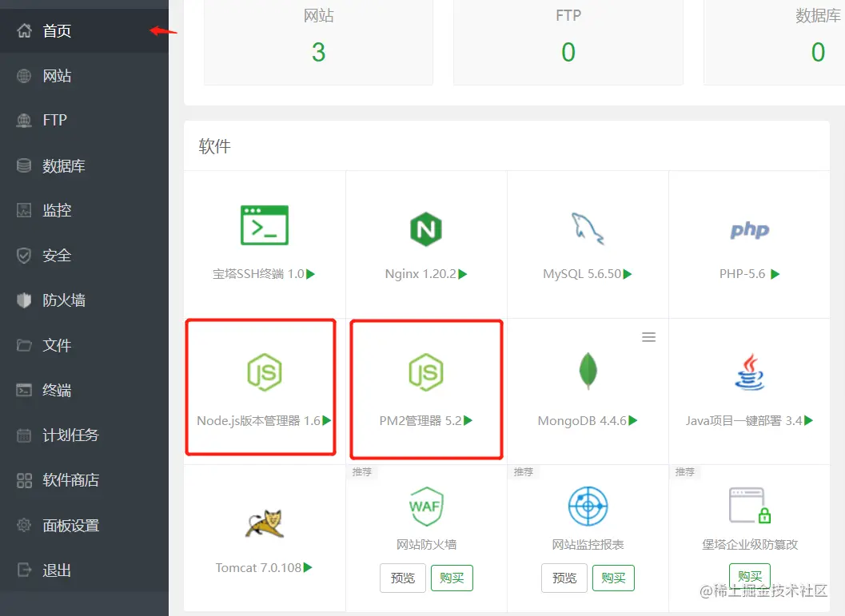The height and width of the screenshot is (616, 845).
Task: Preview the 网站防火墙 plugin
Action: point(403,578)
